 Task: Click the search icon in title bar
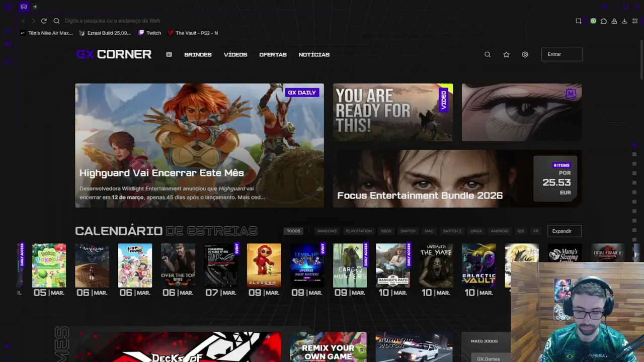[x=604, y=7]
